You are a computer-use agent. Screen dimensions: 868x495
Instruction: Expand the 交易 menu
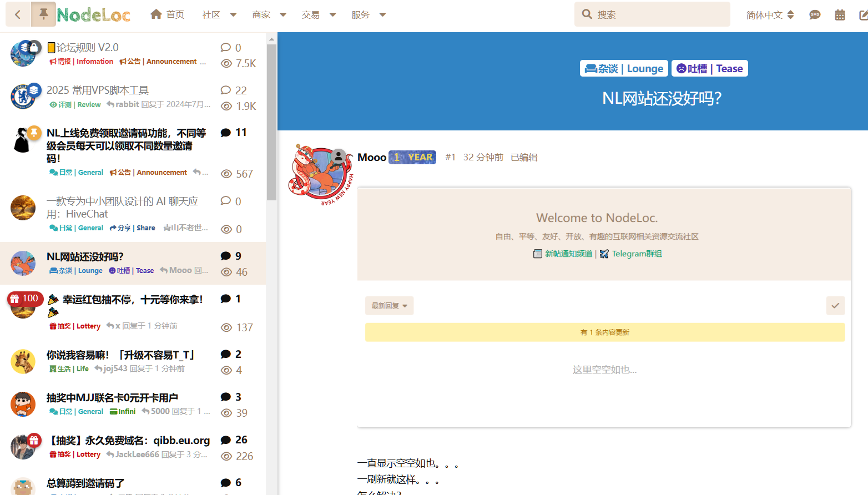point(319,15)
